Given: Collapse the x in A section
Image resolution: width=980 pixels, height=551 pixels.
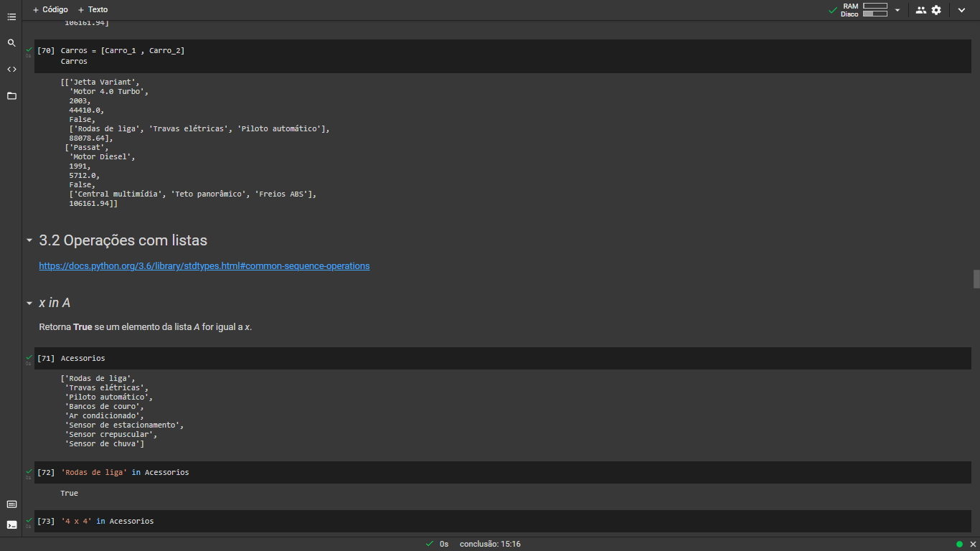Looking at the screenshot, I should (x=29, y=303).
